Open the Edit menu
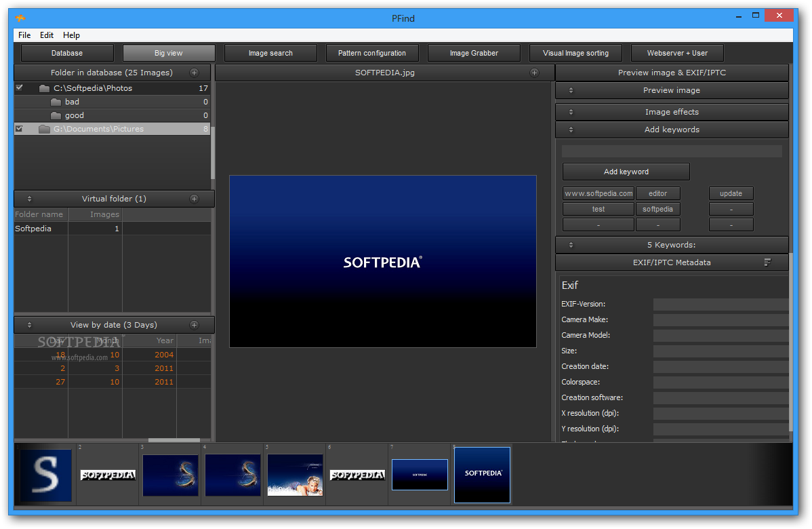The height and width of the screenshot is (529, 812). click(x=47, y=35)
